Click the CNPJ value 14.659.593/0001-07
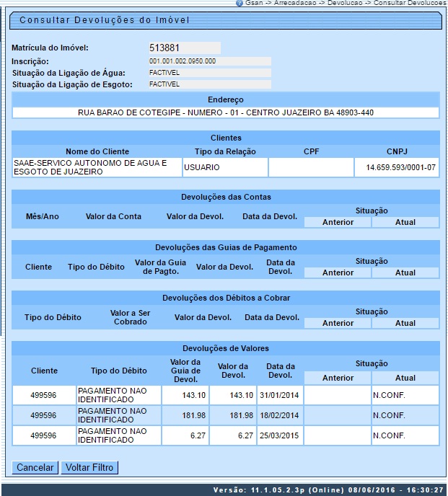Image resolution: width=448 pixels, height=496 pixels. tap(396, 167)
